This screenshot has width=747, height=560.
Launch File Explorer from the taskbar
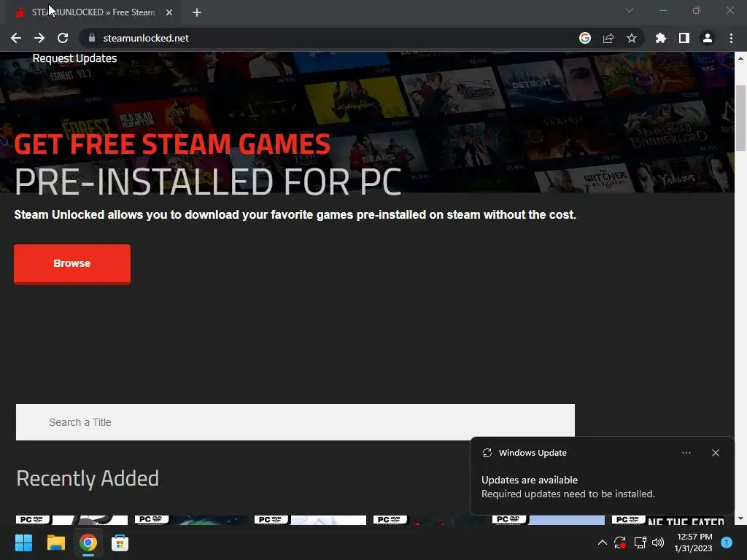pyautogui.click(x=55, y=542)
